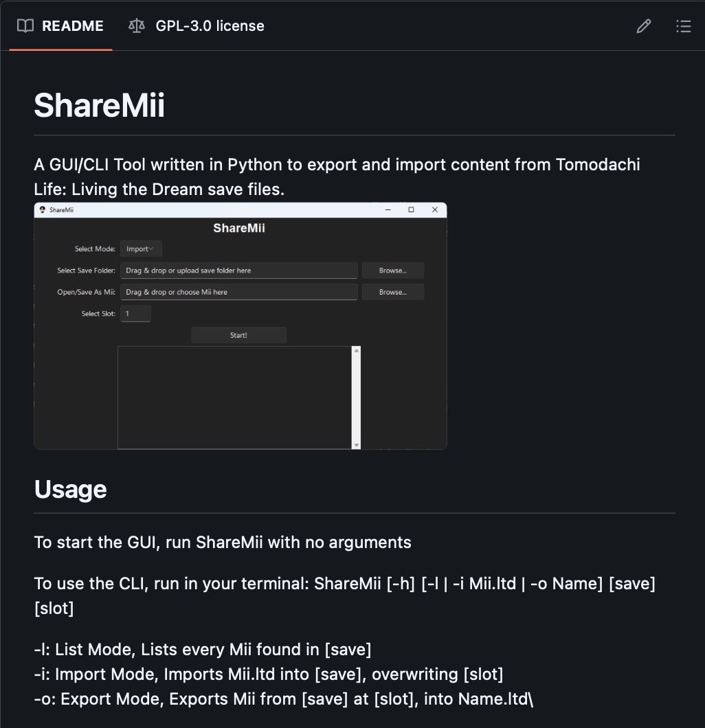Screen dimensions: 705x728
Task: Switch to the README tab
Action: [60, 26]
